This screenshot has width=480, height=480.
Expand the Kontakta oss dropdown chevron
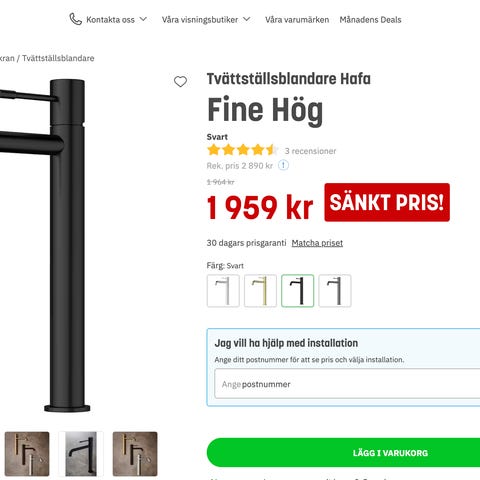coord(143,19)
